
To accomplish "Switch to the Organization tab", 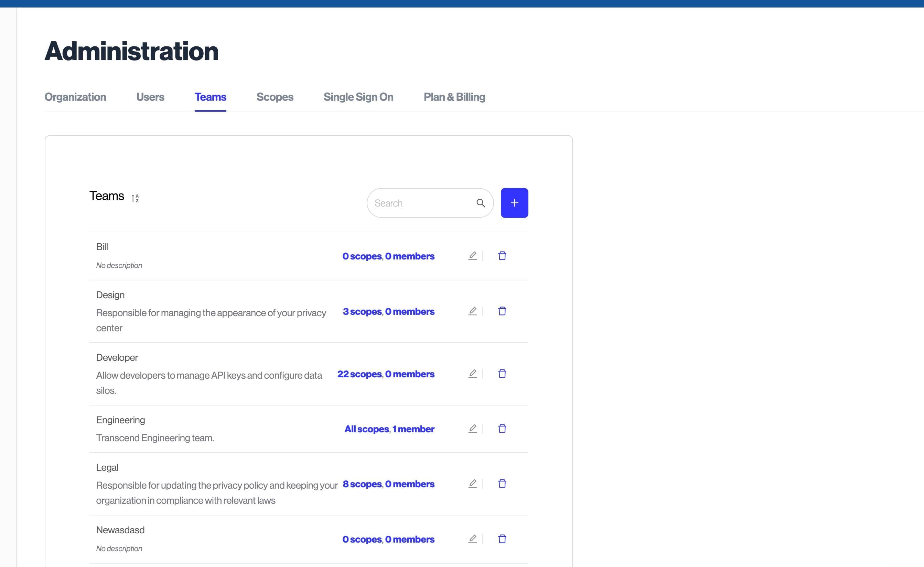I will click(x=75, y=97).
